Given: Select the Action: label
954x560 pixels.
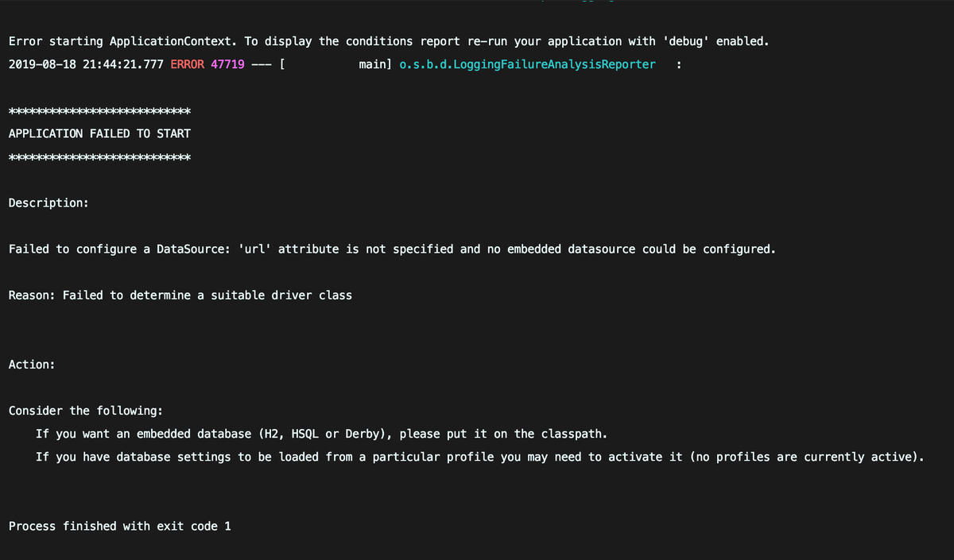Looking at the screenshot, I should [x=32, y=365].
